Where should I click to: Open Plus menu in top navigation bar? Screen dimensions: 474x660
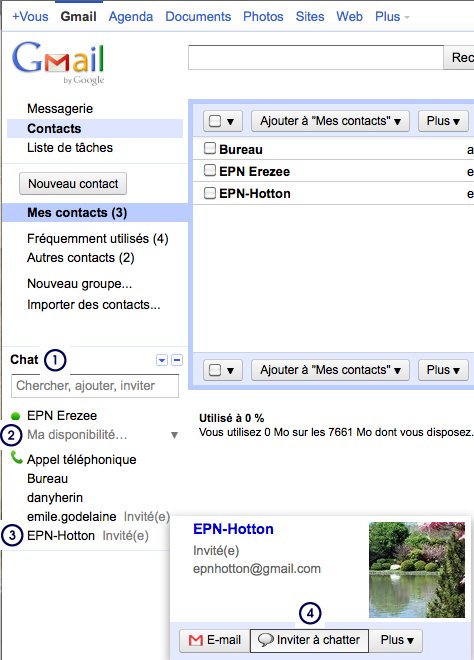click(391, 16)
